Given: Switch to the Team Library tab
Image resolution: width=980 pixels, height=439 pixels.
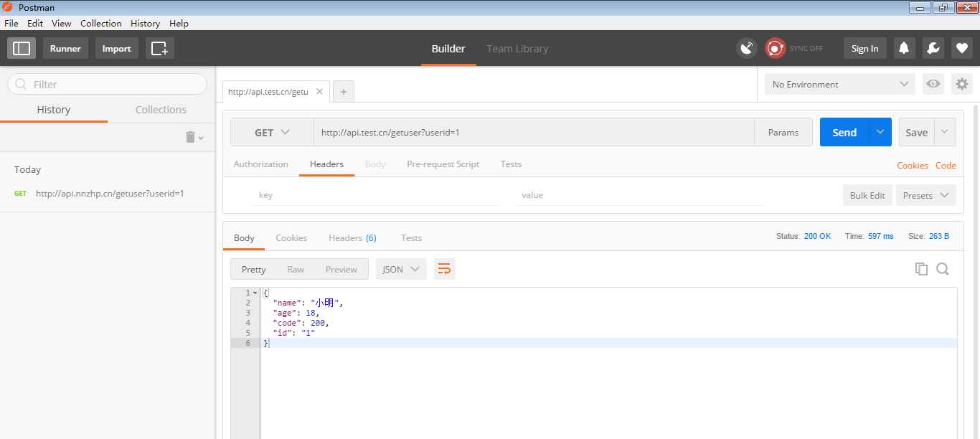Looking at the screenshot, I should (x=517, y=49).
